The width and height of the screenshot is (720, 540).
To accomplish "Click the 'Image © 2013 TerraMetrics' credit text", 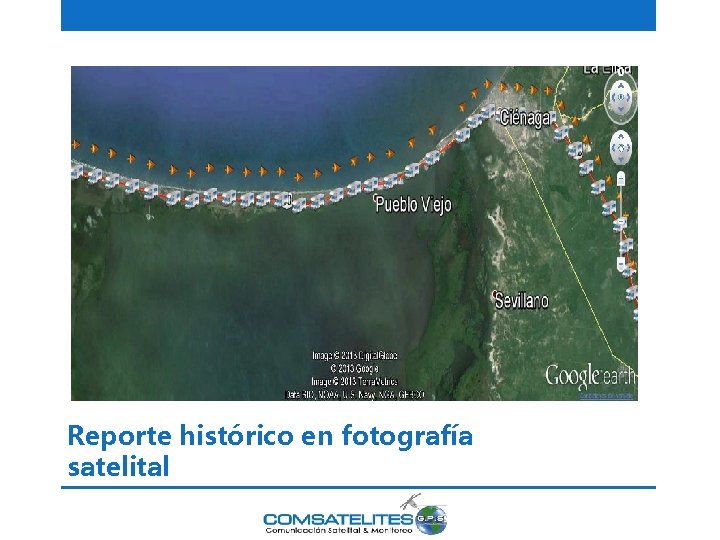I will (x=354, y=382).
